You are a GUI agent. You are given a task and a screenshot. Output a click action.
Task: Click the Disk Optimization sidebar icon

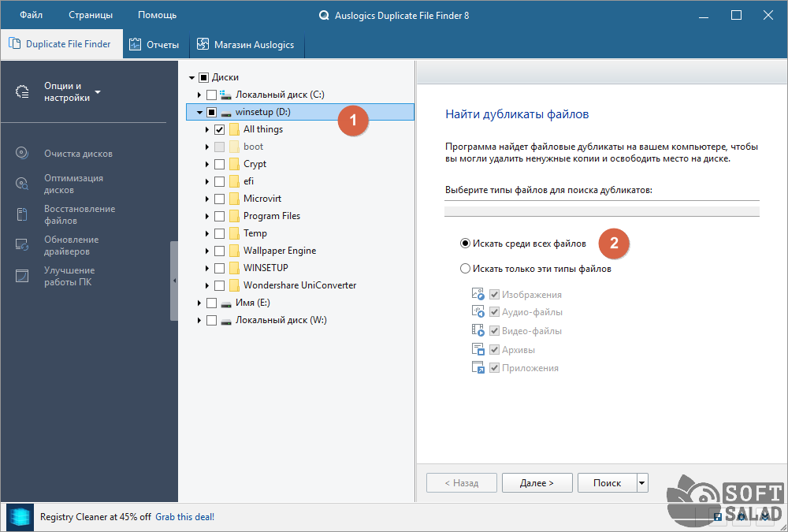pyautogui.click(x=22, y=184)
